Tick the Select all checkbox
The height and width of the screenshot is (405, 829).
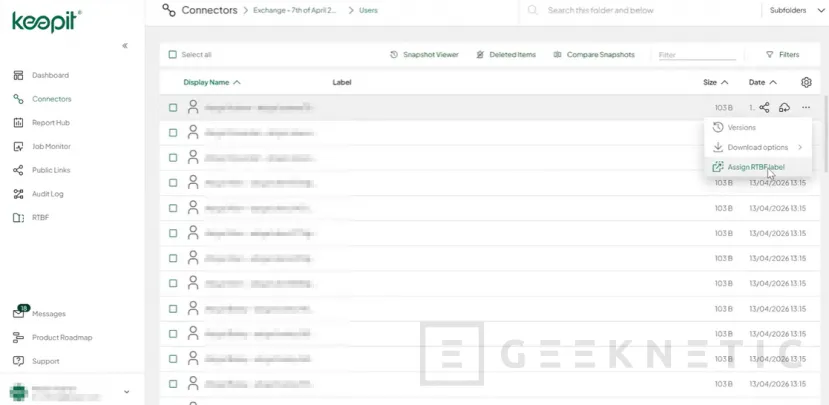pyautogui.click(x=172, y=54)
